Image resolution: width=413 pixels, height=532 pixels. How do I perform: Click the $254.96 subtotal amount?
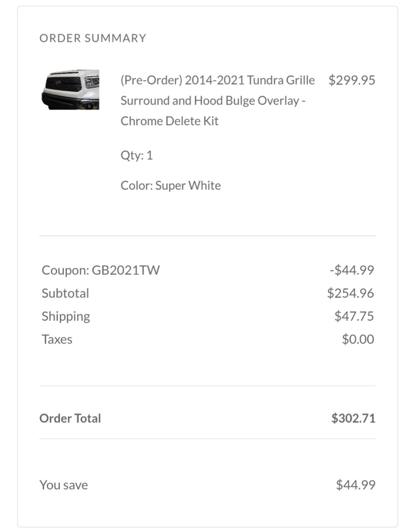coord(351,293)
